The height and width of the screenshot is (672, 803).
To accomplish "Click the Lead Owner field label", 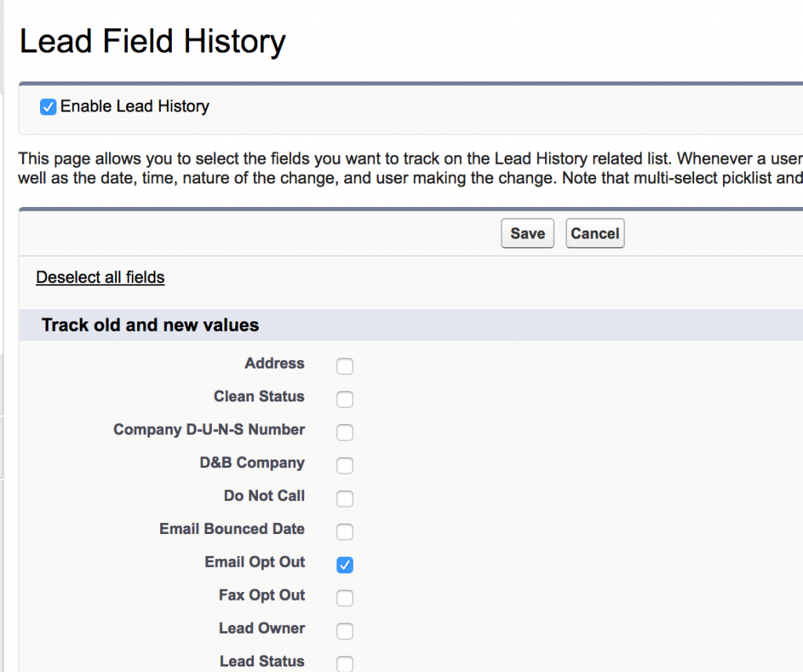I will click(262, 628).
